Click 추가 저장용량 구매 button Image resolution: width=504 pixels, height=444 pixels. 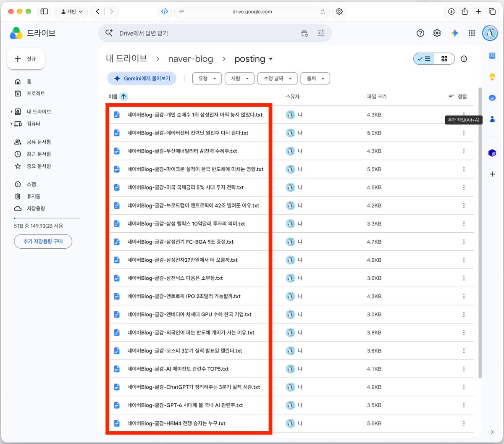pos(43,242)
